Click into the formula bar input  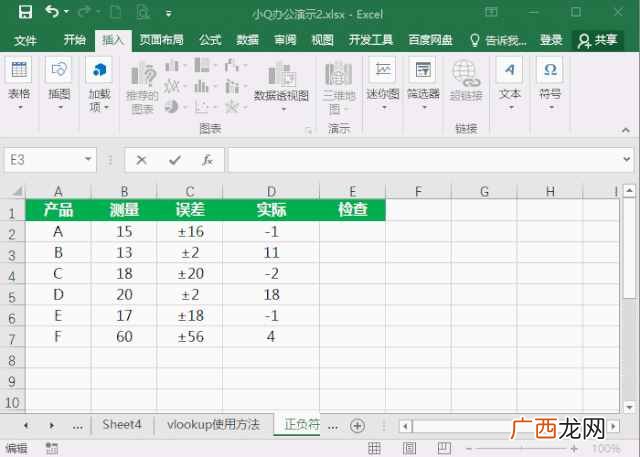(x=424, y=160)
